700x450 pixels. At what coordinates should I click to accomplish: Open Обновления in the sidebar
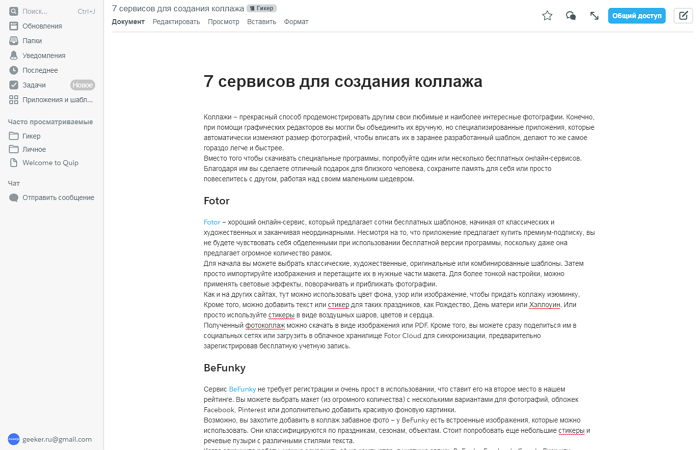[x=41, y=26]
